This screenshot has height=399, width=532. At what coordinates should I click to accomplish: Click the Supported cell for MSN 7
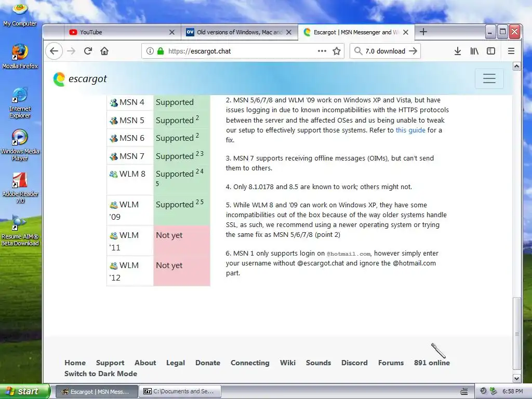pos(182,156)
